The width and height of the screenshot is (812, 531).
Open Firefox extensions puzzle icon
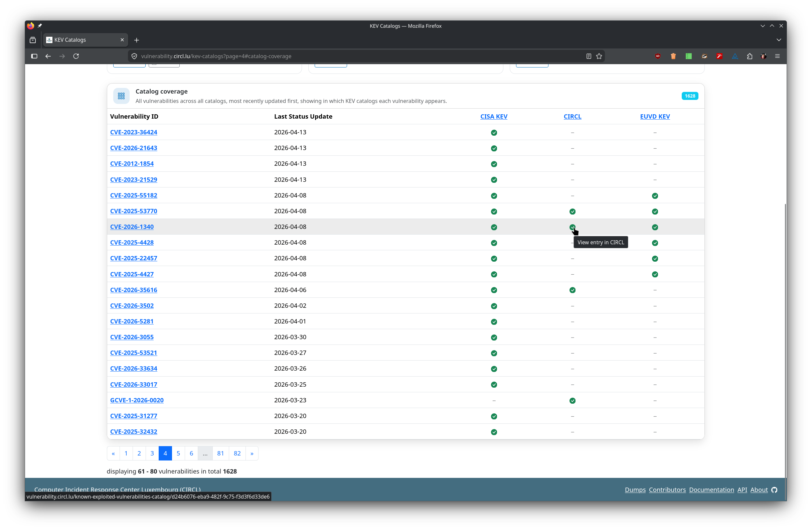(x=749, y=56)
